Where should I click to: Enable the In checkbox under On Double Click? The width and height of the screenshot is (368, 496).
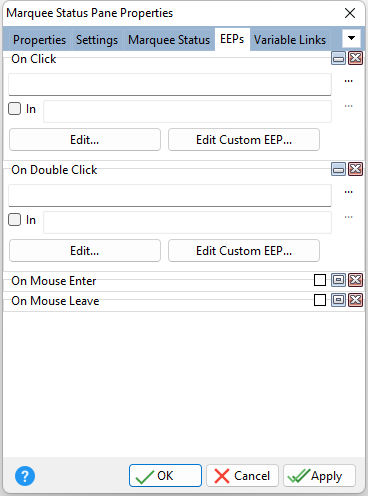14,220
